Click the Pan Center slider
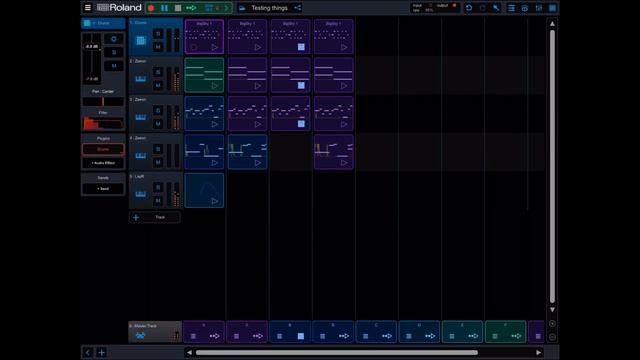640x360 pixels. coord(103,101)
